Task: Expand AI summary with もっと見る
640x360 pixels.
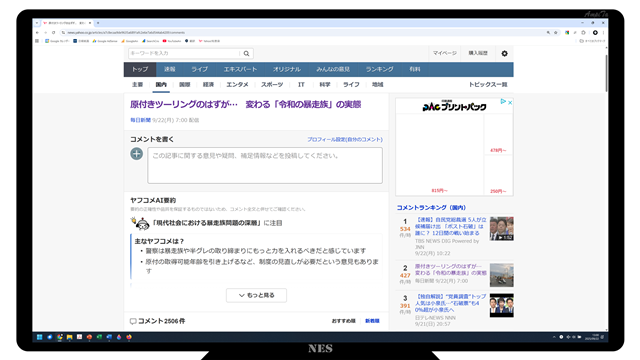Action: click(256, 295)
